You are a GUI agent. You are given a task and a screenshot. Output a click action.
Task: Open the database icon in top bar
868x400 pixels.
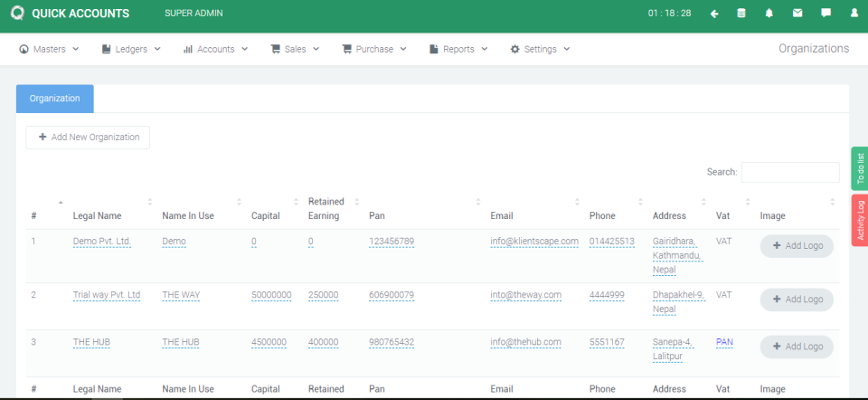[741, 14]
